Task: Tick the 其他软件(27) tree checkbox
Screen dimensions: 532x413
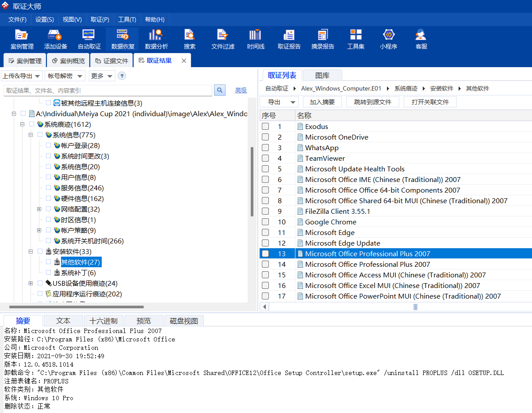Action: pyautogui.click(x=49, y=262)
